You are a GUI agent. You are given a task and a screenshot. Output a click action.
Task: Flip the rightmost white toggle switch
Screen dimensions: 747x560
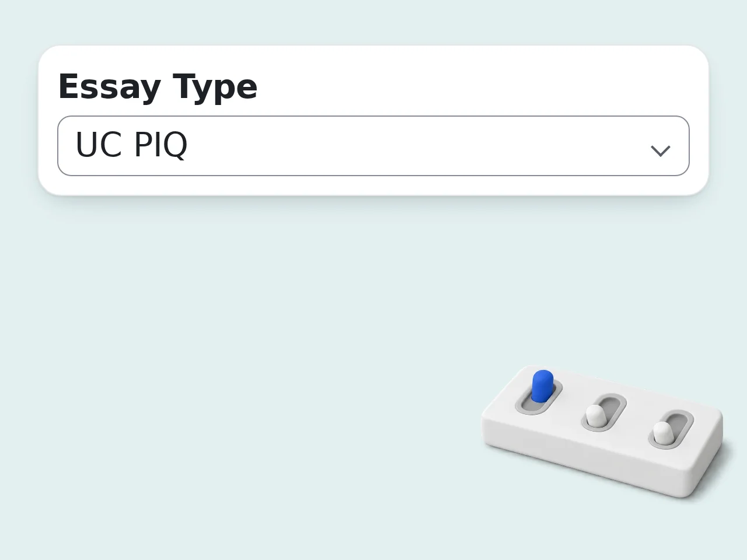(671, 429)
